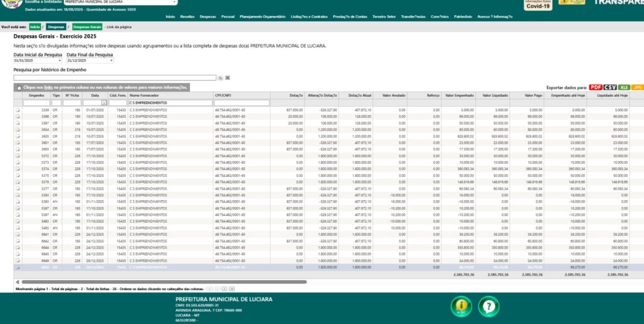Click the Despesas Gerais breadcrumb
The image size is (644, 324).
(87, 27)
